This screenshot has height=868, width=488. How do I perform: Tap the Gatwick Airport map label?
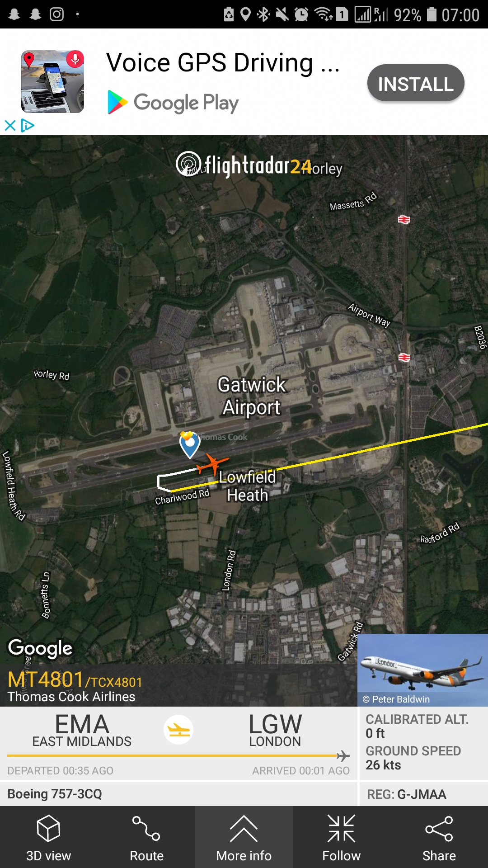tap(252, 396)
